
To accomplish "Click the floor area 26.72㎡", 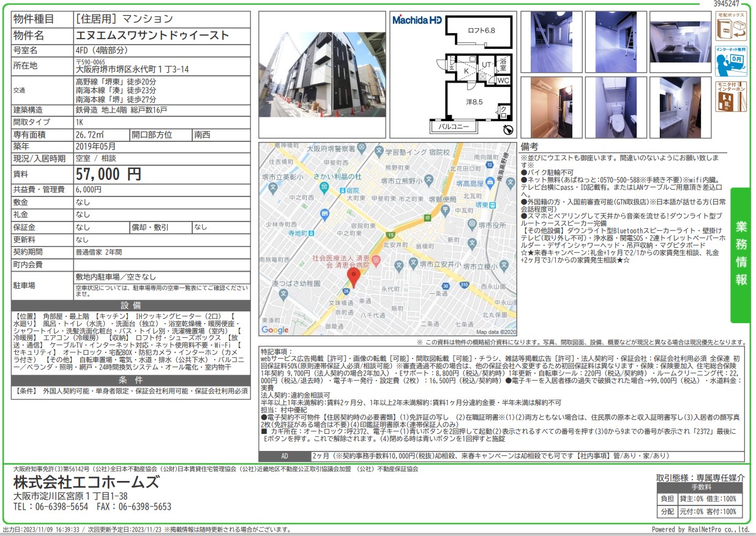I will coord(89,134).
